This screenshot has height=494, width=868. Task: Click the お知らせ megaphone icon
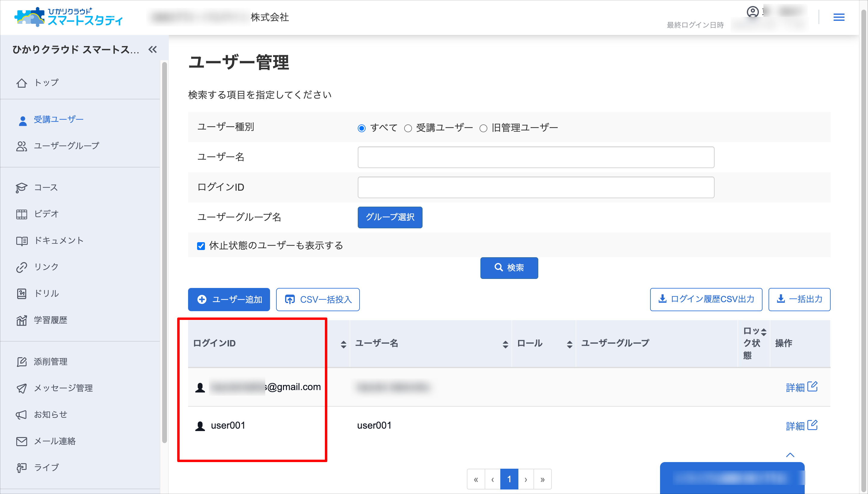click(x=21, y=414)
